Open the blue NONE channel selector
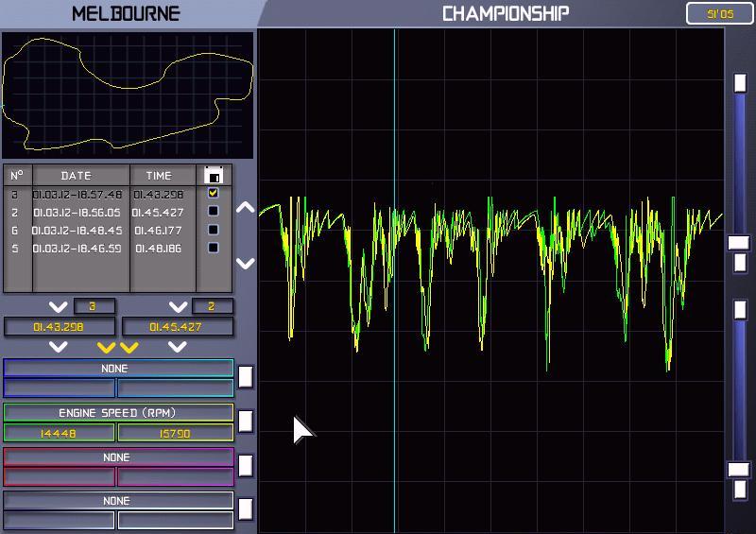The height and width of the screenshot is (534, 756). [x=118, y=369]
